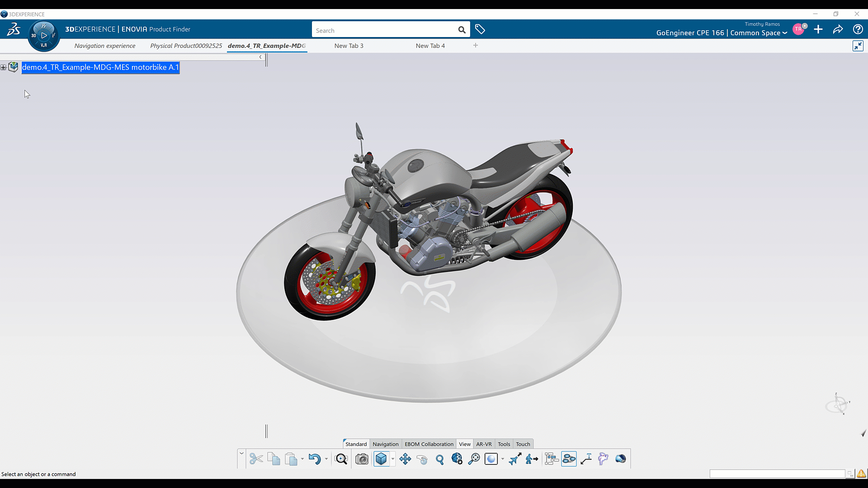The height and width of the screenshot is (488, 868).
Task: Click the Capture Screen icon
Action: coord(361,458)
